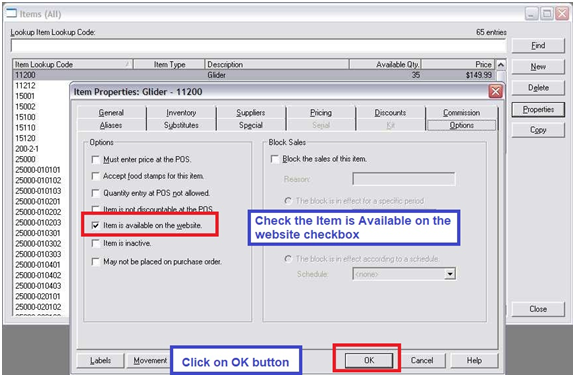575x377 pixels.
Task: Maximize the Items (All) window
Action: [x=547, y=14]
